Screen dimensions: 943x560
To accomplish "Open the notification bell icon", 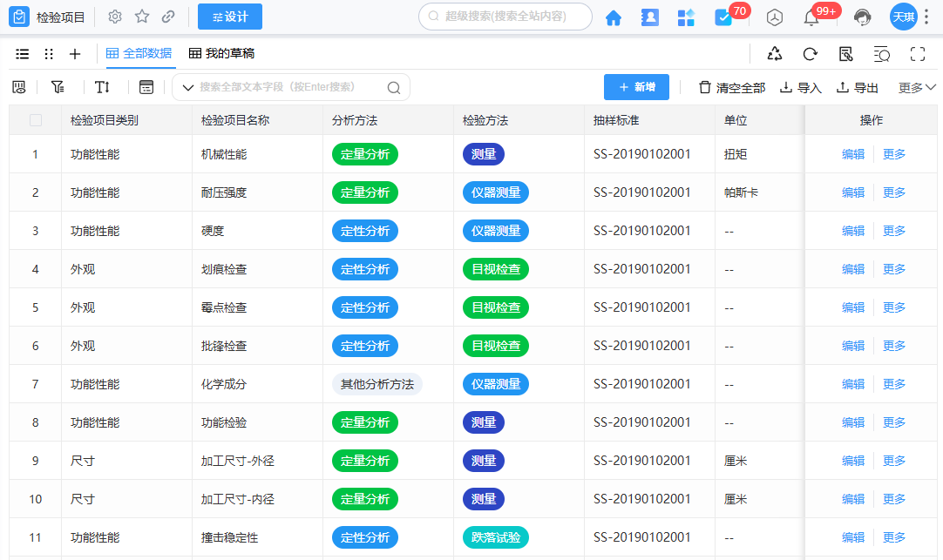I will tap(811, 17).
